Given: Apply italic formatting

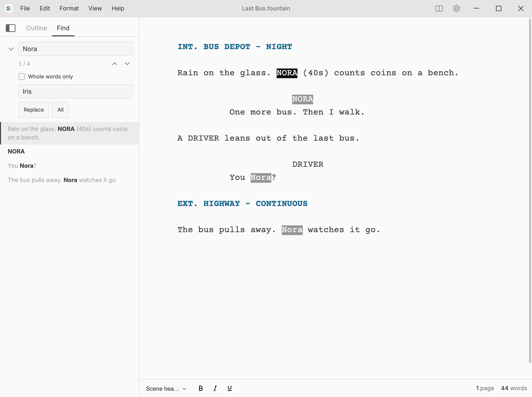Looking at the screenshot, I should coord(215,389).
